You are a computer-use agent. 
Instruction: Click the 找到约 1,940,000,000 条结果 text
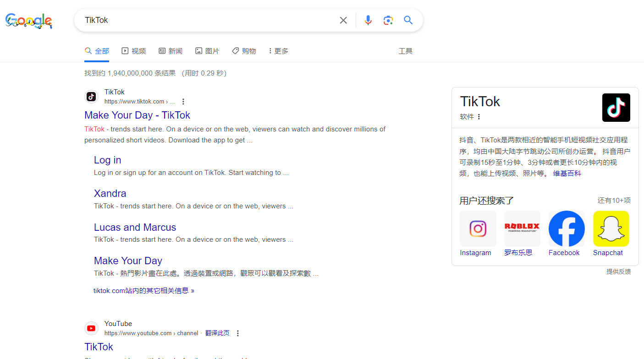tap(130, 73)
